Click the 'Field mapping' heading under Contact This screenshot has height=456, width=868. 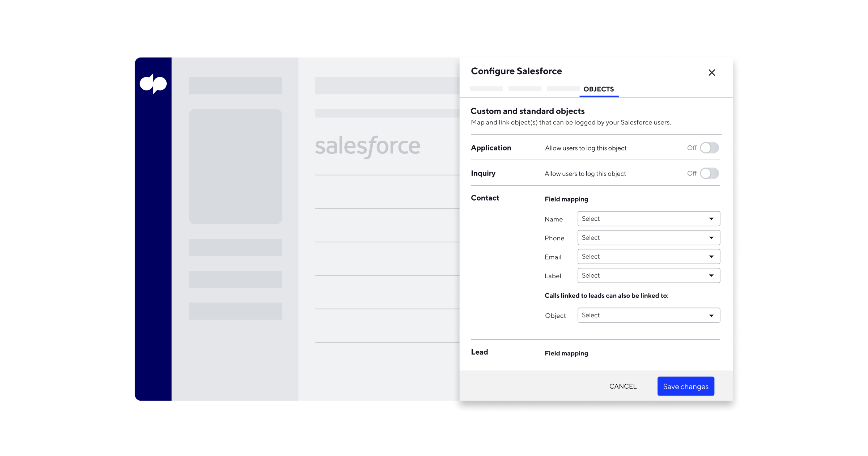566,199
